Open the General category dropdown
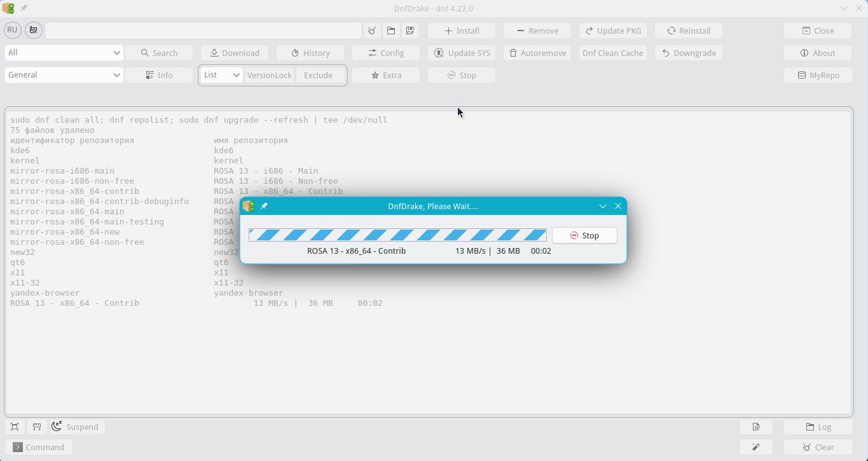This screenshot has width=868, height=461. (64, 75)
